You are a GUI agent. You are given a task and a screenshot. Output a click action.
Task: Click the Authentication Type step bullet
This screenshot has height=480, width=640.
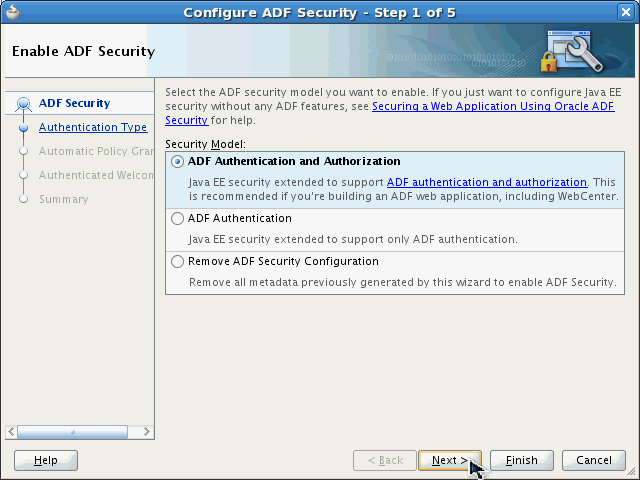point(23,128)
